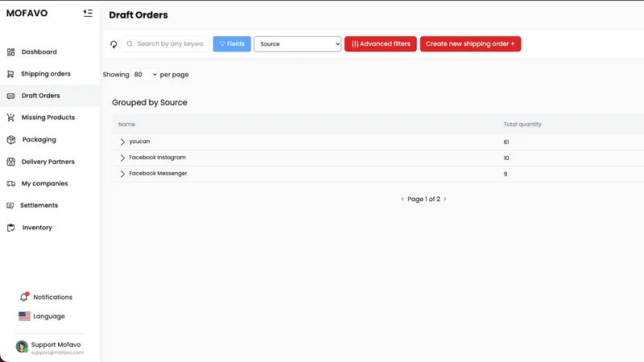Collapse the sidebar using the menu icon
The height and width of the screenshot is (362, 644).
pos(88,13)
